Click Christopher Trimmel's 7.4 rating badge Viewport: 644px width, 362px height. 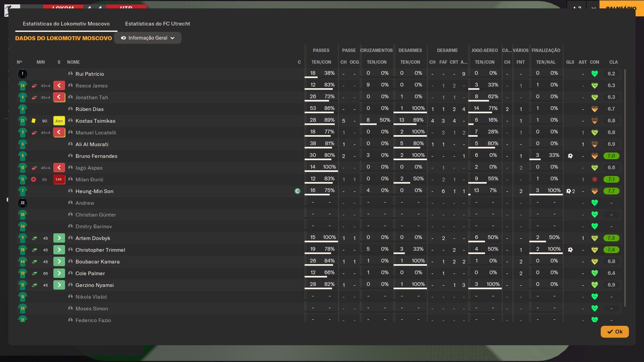tap(611, 250)
